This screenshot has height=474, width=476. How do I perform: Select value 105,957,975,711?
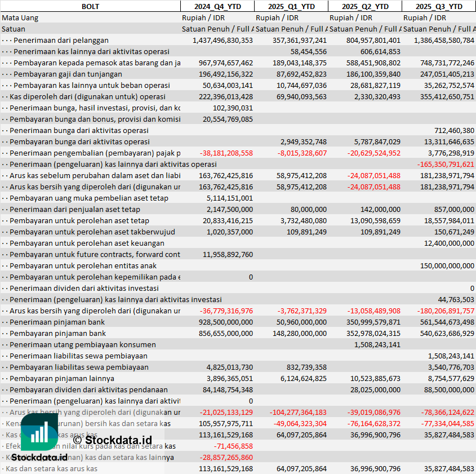pos(226,424)
